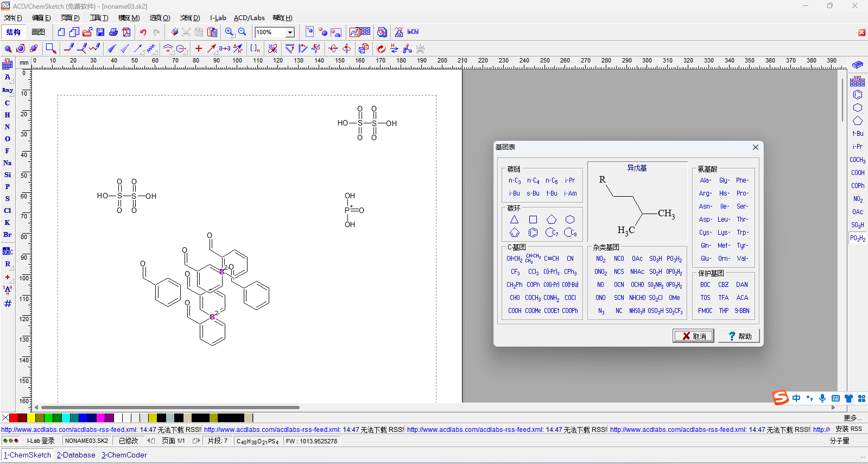This screenshot has width=868, height=464.
Task: Click 取消 (Cancel) button in dialog
Action: (x=694, y=336)
